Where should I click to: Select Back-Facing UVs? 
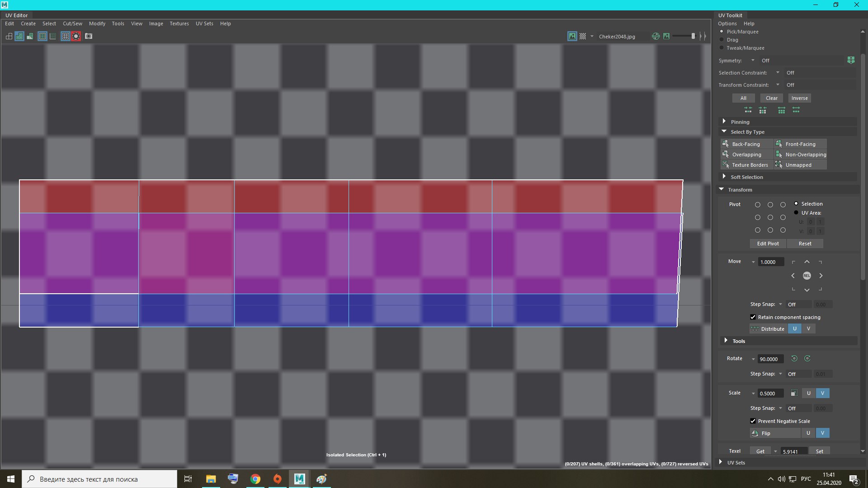[x=746, y=144]
